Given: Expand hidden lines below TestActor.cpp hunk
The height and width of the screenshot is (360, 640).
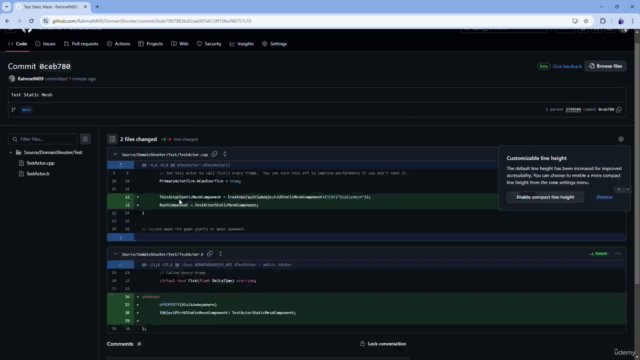Looking at the screenshot, I should click(120, 237).
